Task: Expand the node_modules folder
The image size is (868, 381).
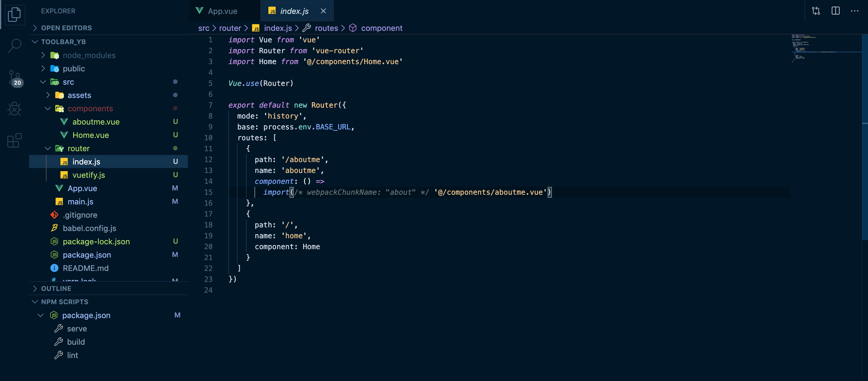Action: (x=89, y=55)
